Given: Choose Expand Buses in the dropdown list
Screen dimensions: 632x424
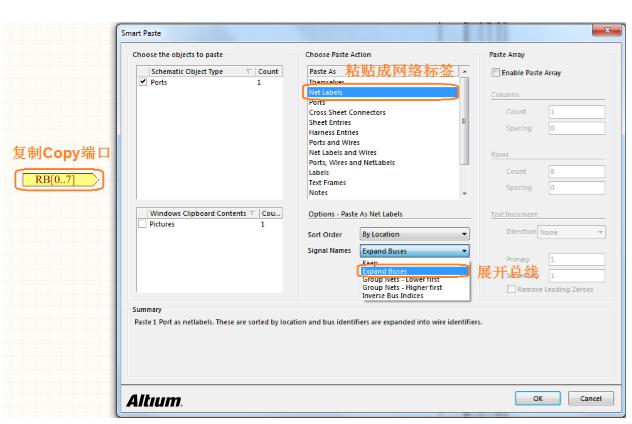Looking at the screenshot, I should (x=386, y=271).
